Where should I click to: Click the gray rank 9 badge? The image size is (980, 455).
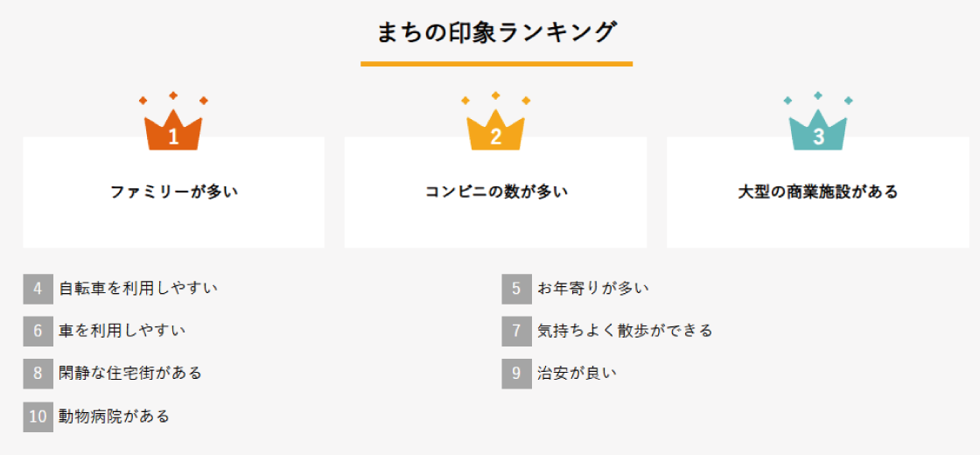coord(516,374)
